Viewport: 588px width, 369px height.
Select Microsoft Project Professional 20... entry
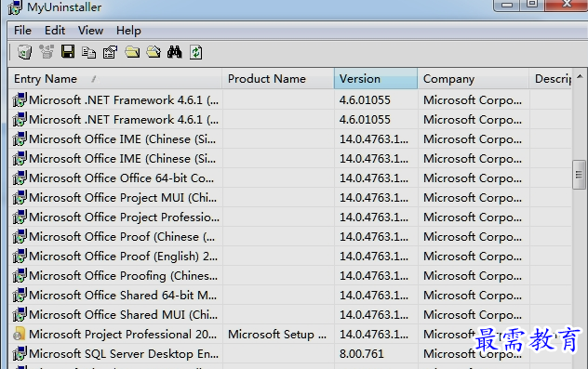pyautogui.click(x=123, y=334)
